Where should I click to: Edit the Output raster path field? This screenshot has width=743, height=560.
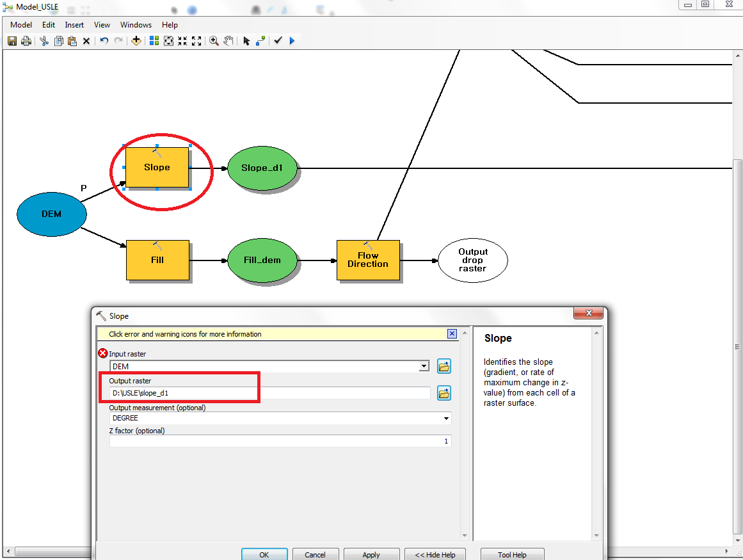(x=270, y=393)
